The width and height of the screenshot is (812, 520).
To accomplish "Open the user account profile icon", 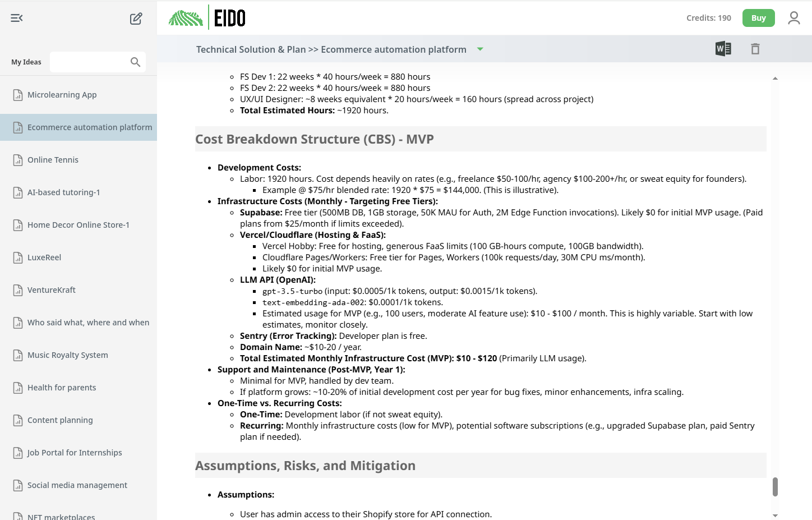I will pyautogui.click(x=793, y=17).
